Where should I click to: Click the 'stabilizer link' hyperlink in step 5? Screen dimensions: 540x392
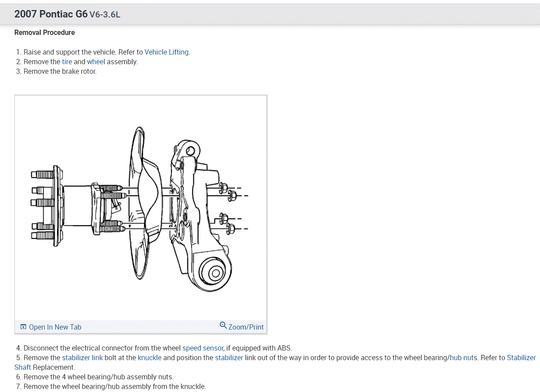[83, 358]
